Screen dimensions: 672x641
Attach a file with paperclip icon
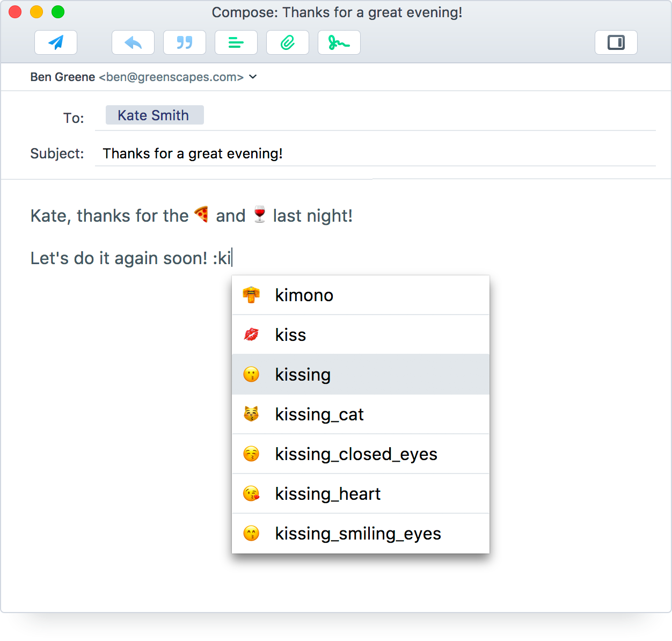coord(288,42)
